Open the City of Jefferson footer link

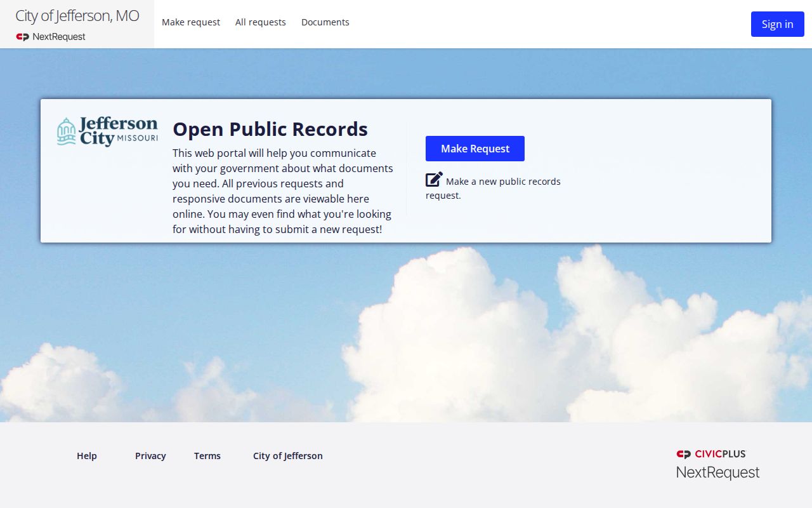point(288,456)
